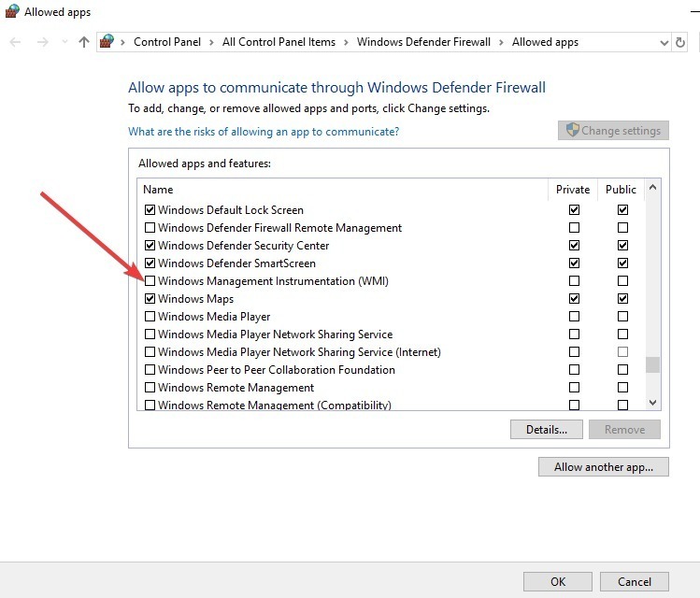This screenshot has width=700, height=598.
Task: Select All Control Panel Items breadcrumb
Action: (279, 42)
